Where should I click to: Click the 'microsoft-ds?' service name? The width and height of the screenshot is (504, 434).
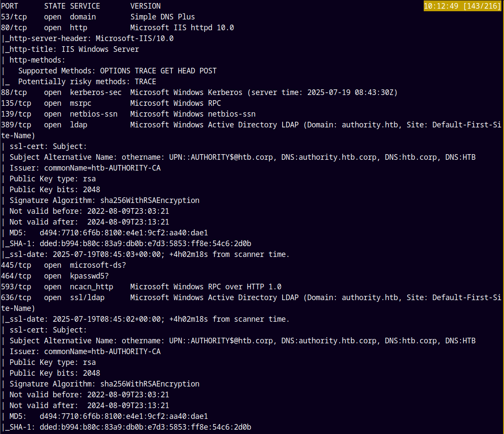click(98, 265)
